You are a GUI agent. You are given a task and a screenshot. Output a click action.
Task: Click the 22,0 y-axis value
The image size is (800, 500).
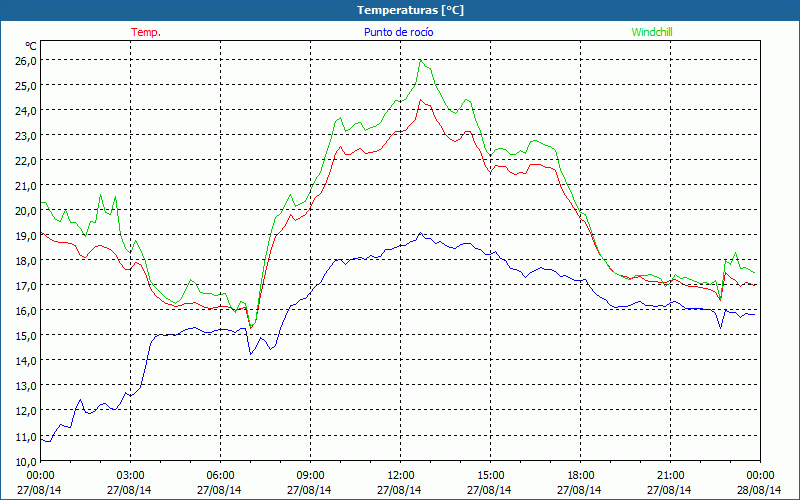24,161
